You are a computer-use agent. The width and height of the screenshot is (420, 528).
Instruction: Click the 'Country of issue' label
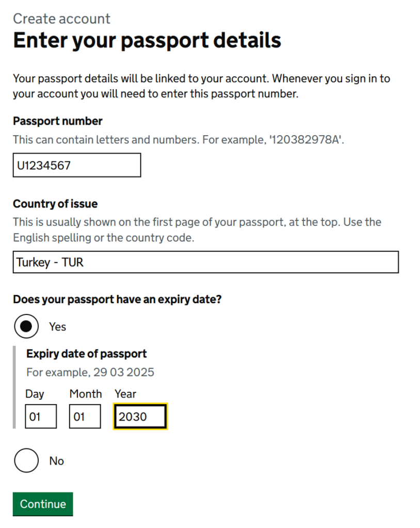[x=55, y=204]
